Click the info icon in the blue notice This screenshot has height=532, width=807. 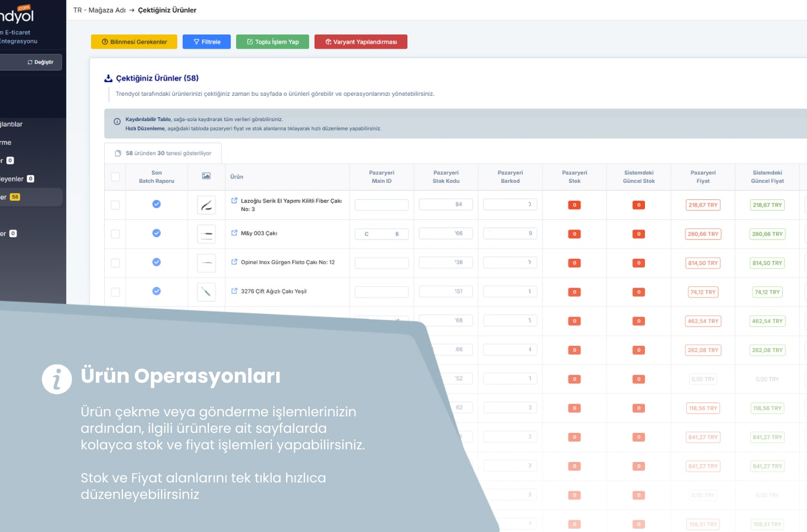tap(117, 122)
